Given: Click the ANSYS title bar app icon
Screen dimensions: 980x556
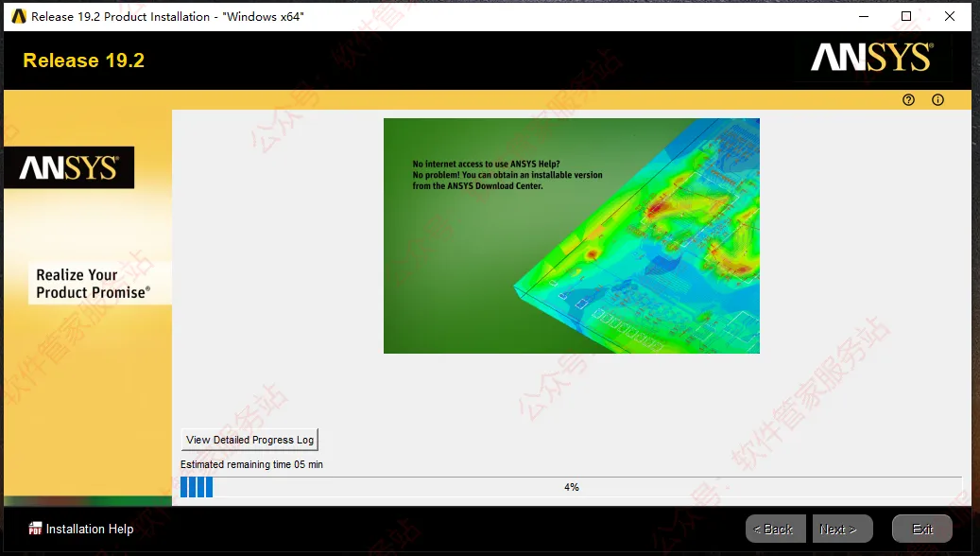Looking at the screenshot, I should click(x=19, y=17).
